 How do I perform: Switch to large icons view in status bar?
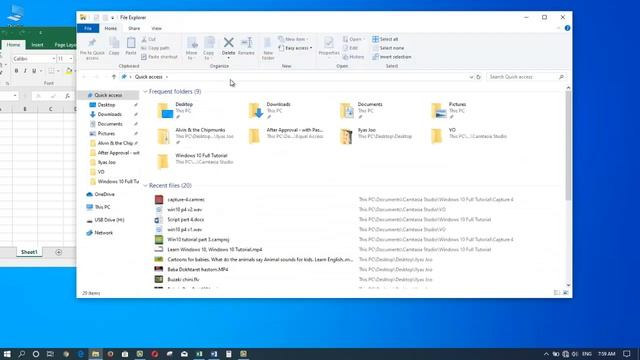[566, 293]
